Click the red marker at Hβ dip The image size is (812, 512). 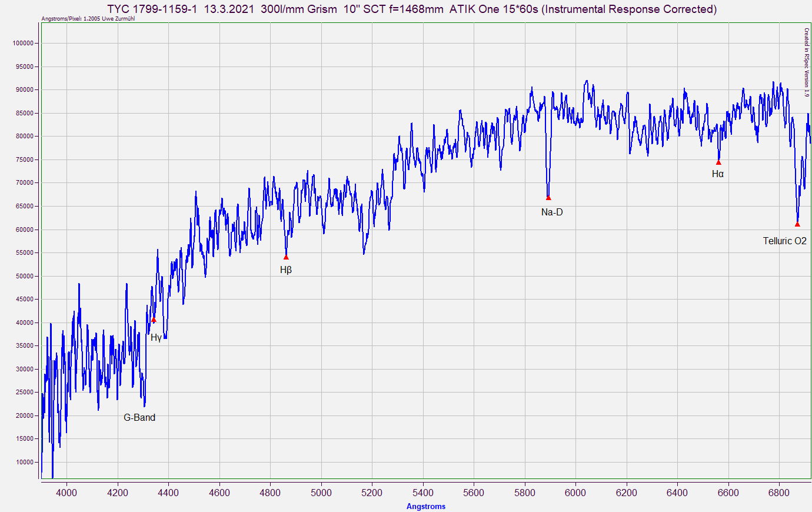coord(286,257)
